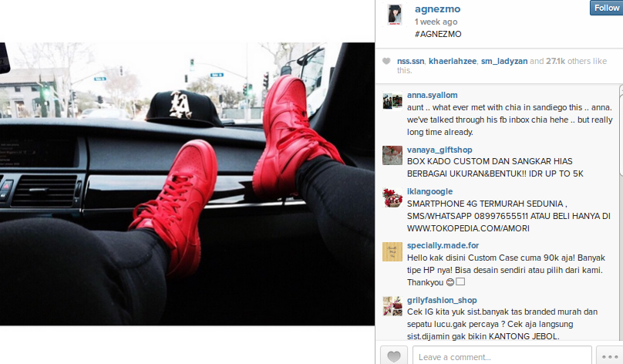The width and height of the screenshot is (623, 364).
Task: Follow the agnezmo account
Action: pyautogui.click(x=607, y=8)
